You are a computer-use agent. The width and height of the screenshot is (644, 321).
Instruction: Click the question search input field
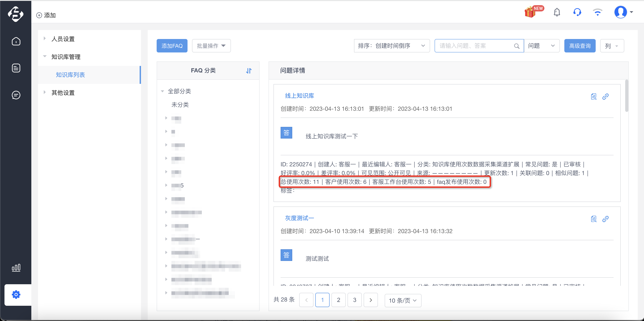(476, 46)
